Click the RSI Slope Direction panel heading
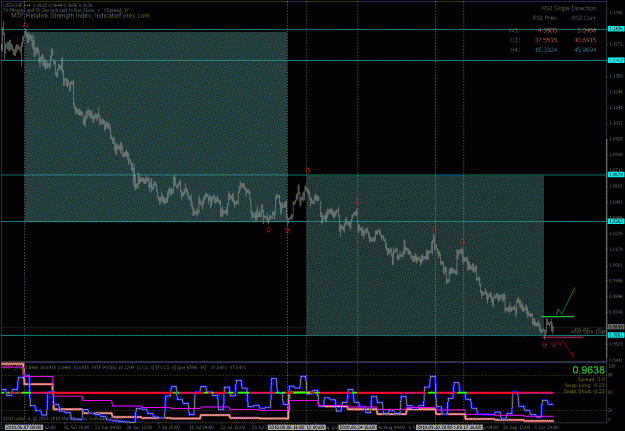Image resolution: width=625 pixels, height=431 pixels. pos(569,8)
